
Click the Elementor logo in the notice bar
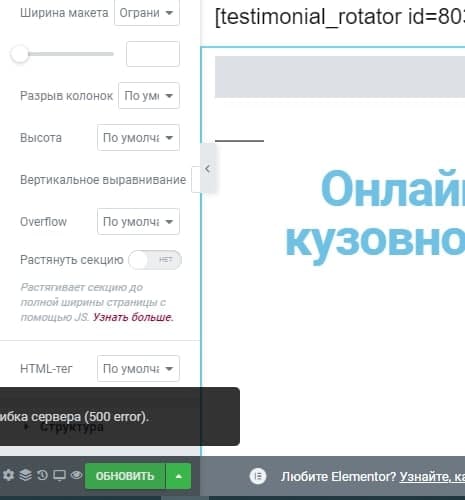(x=258, y=476)
